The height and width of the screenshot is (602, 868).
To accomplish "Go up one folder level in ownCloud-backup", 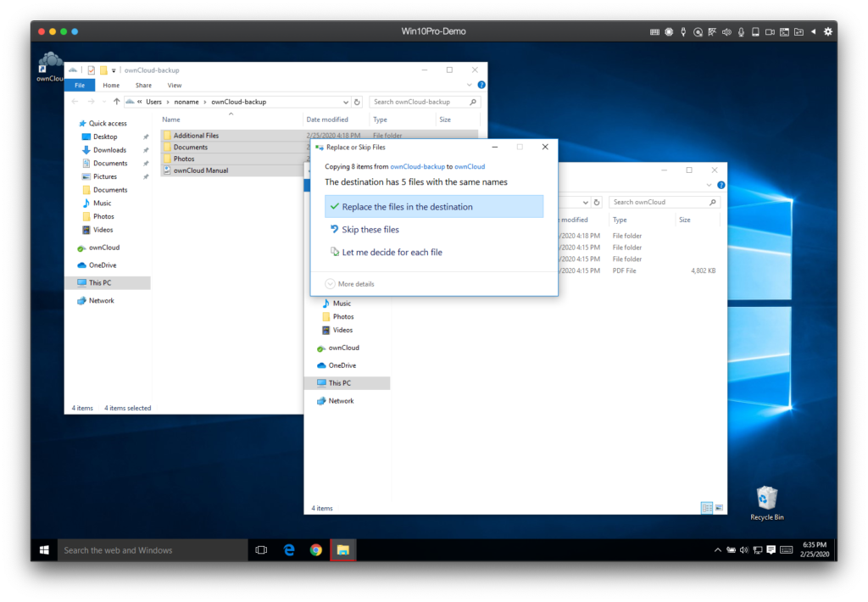I will pos(116,102).
